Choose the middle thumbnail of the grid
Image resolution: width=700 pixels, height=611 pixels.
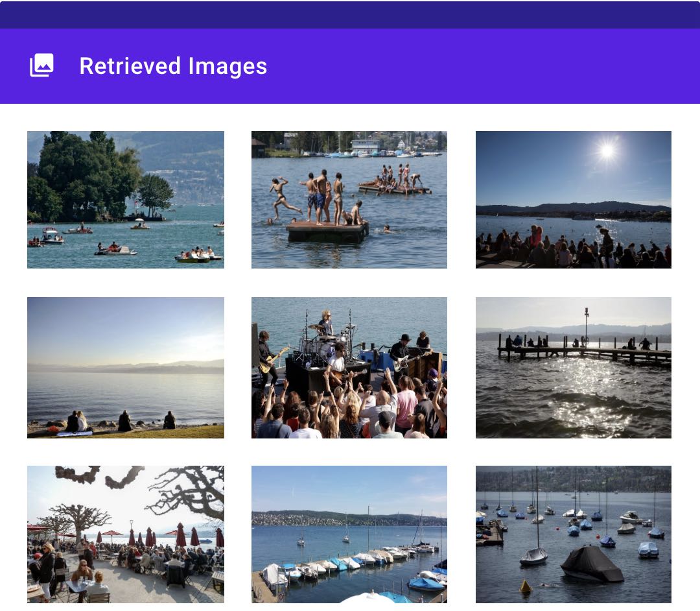349,367
